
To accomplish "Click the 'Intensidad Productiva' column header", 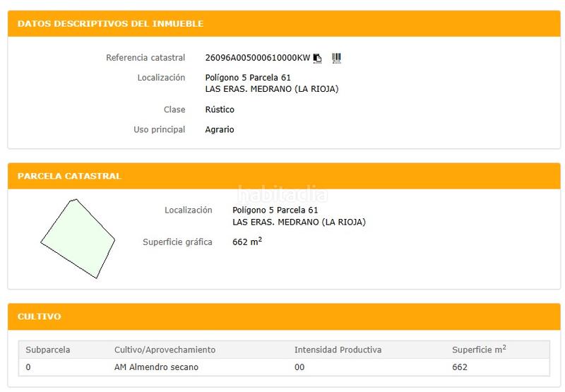I will coord(338,350).
